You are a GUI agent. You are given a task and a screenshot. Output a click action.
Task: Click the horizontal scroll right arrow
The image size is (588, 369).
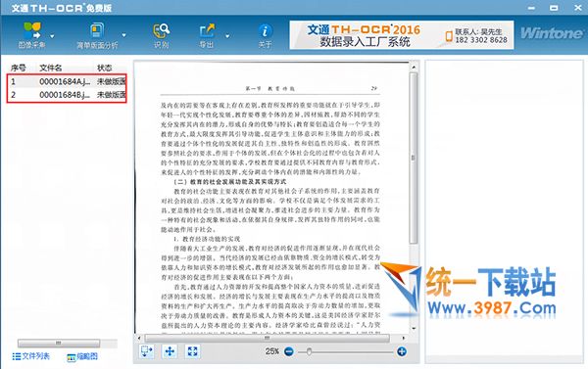tap(404, 338)
